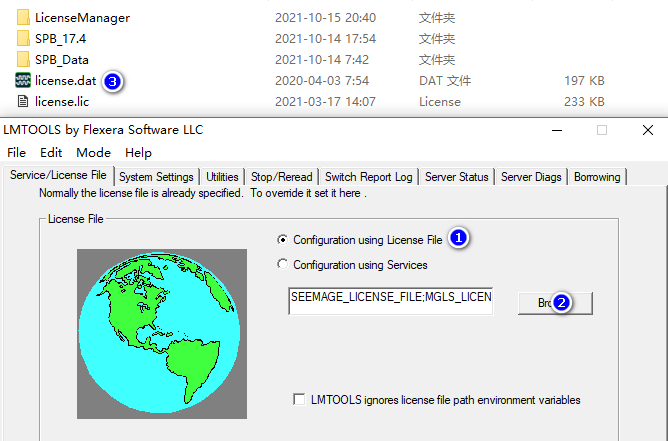
Task: Switch to the System Settings tab
Action: tap(156, 177)
